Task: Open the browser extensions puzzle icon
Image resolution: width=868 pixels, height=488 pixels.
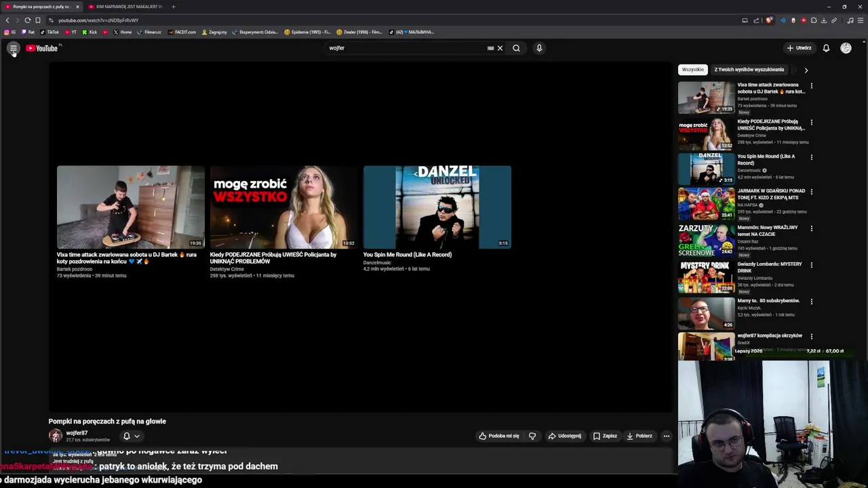Action: pyautogui.click(x=814, y=20)
